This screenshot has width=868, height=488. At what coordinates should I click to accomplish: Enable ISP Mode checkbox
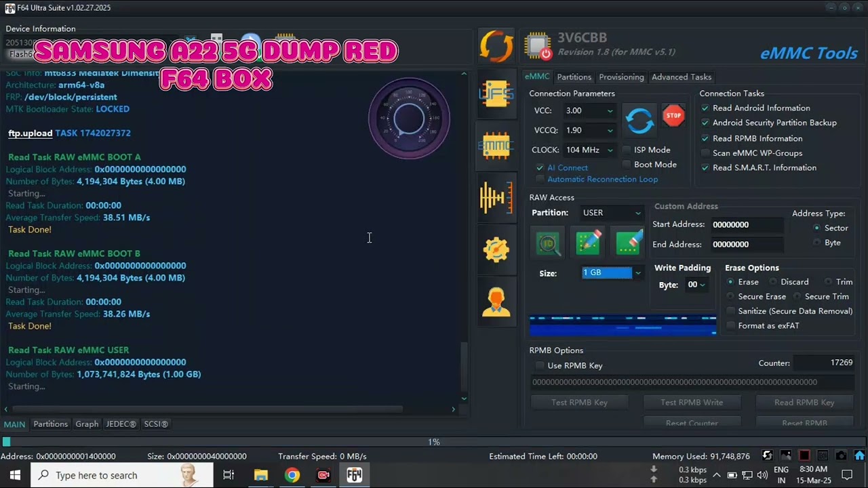(x=627, y=150)
